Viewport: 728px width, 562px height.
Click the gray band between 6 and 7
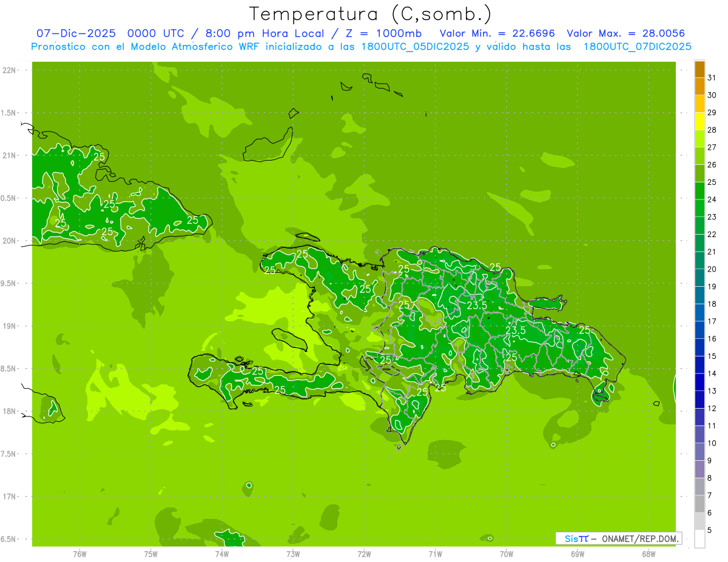tap(699, 504)
